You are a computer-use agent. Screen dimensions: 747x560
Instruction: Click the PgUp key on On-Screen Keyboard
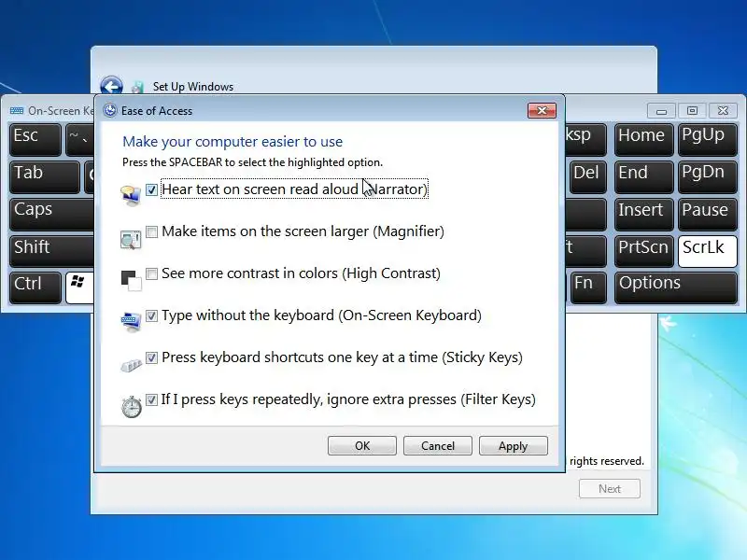coord(708,139)
